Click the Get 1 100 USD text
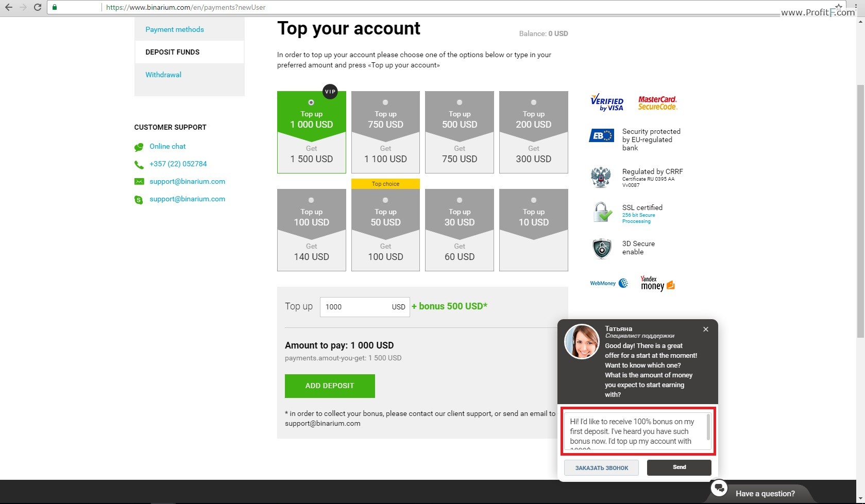Image resolution: width=865 pixels, height=504 pixels. (x=385, y=154)
